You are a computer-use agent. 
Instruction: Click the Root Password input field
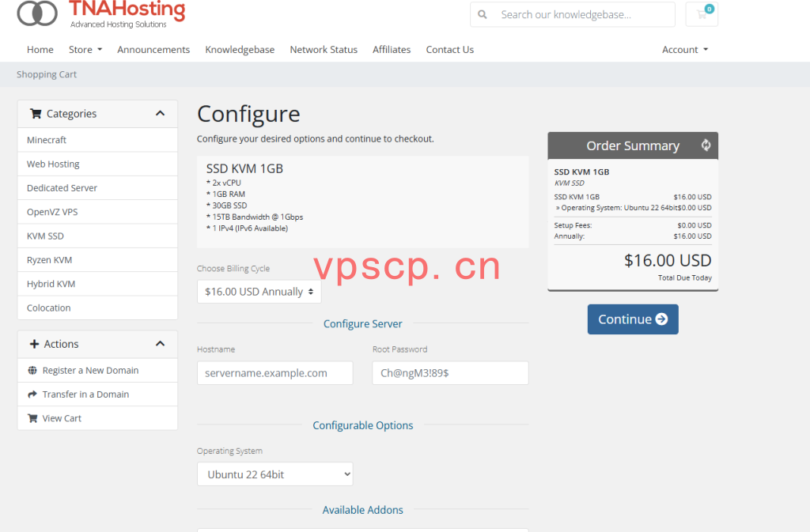click(450, 373)
